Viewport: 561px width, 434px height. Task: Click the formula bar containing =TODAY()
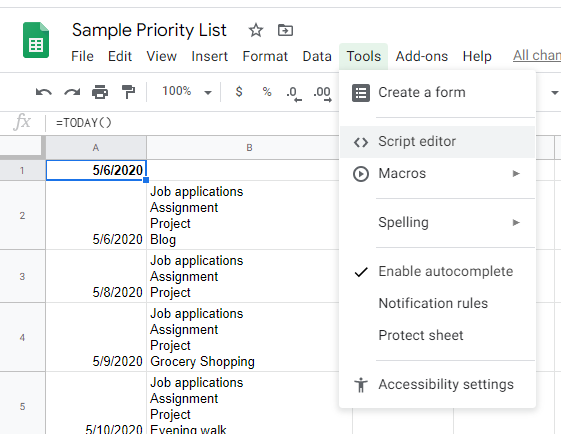coord(197,123)
